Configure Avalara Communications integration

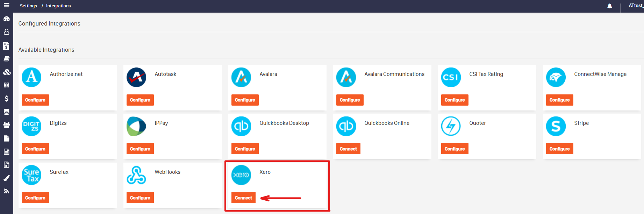350,100
